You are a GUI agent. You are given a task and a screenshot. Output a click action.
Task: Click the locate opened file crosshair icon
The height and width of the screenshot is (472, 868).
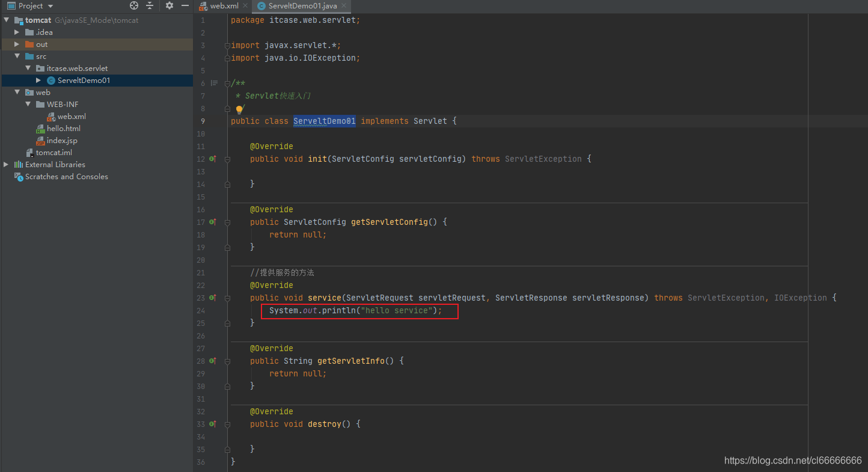[134, 5]
